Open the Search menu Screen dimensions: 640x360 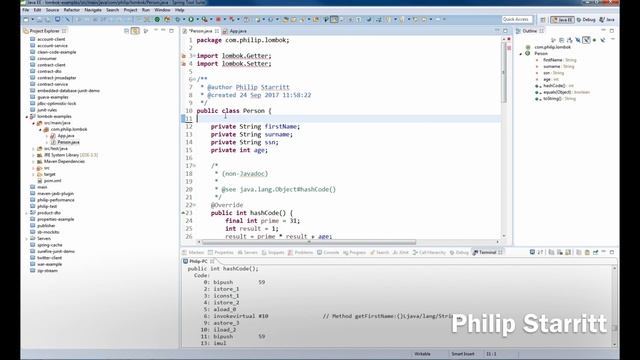coord(112,10)
